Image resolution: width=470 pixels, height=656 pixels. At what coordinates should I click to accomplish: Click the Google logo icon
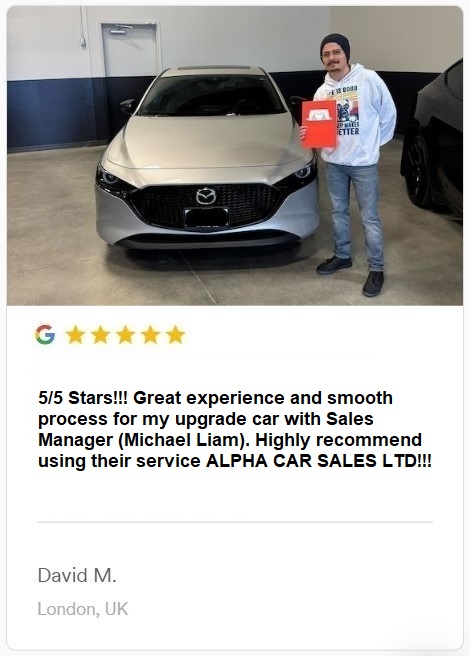click(x=45, y=335)
